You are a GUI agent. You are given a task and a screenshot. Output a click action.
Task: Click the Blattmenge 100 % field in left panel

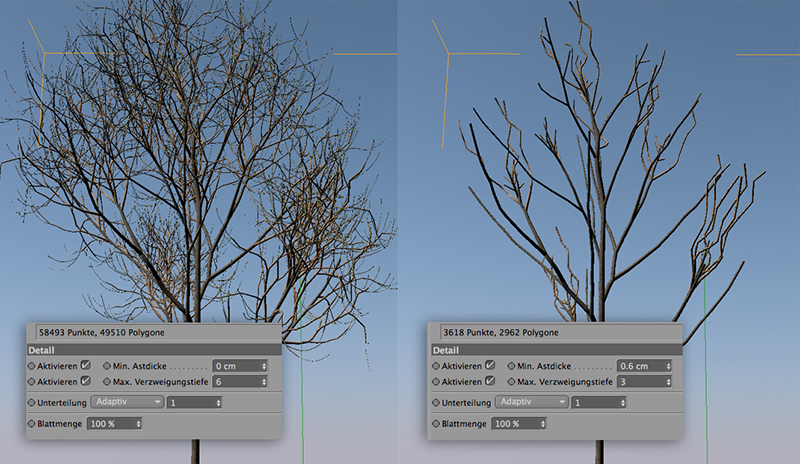tap(114, 424)
